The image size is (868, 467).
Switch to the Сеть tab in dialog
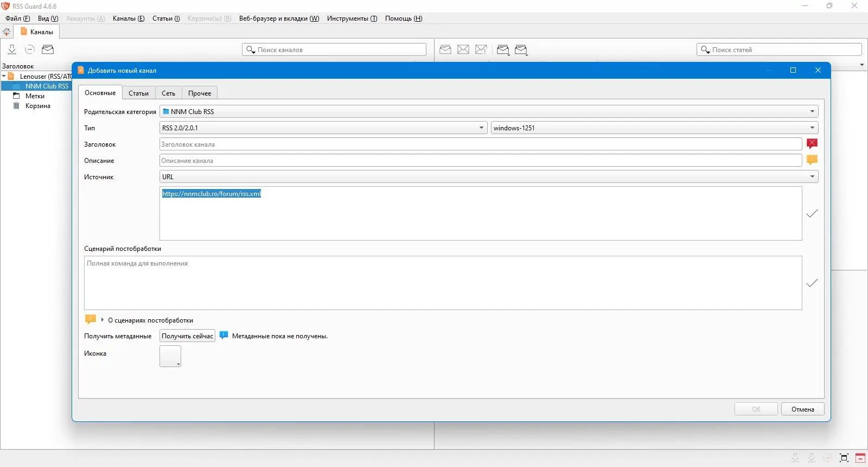(x=168, y=93)
